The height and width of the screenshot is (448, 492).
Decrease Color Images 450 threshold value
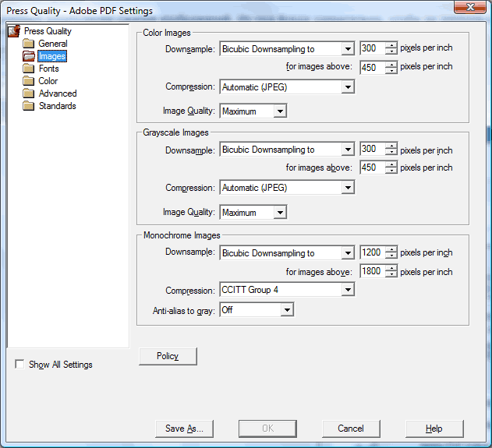pyautogui.click(x=391, y=71)
